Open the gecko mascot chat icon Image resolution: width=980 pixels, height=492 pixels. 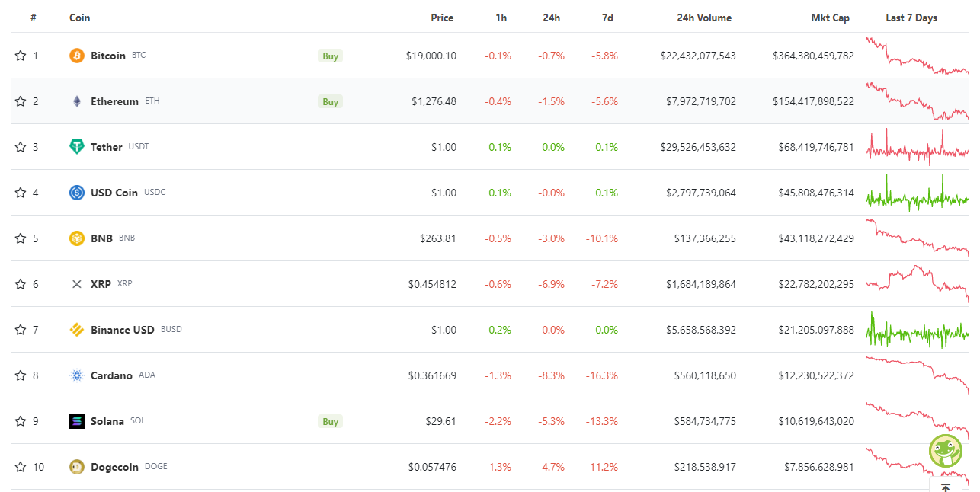(946, 451)
